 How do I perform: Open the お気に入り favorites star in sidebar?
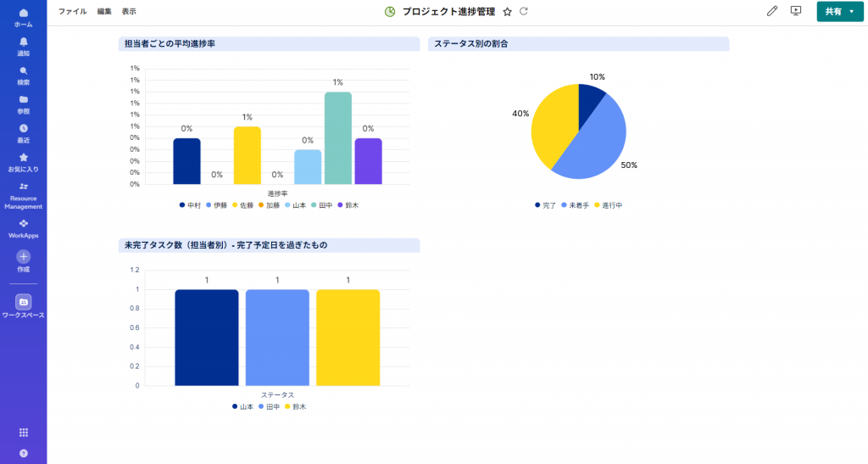point(23,158)
